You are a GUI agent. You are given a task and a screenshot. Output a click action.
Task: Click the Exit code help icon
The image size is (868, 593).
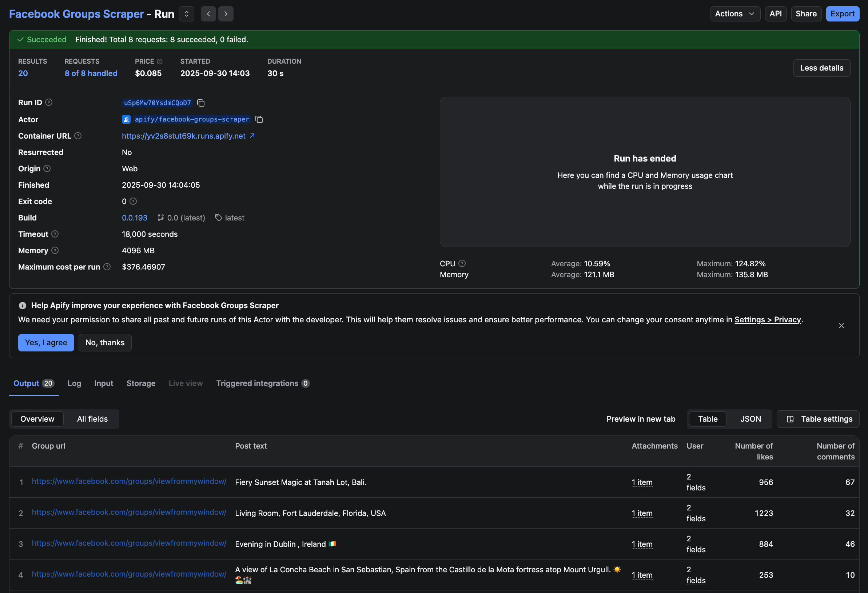[x=134, y=201]
